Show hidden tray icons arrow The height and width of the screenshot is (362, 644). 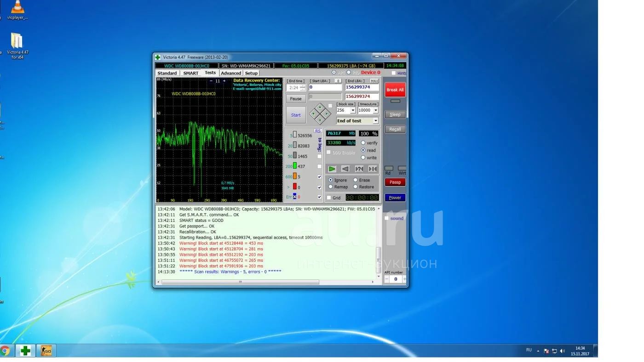[x=538, y=351]
